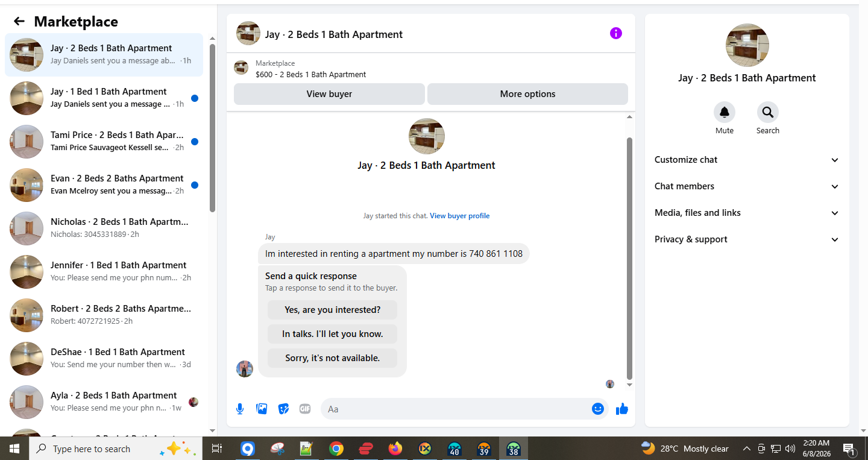Open Robert · 2 Beds 2 Baths chat
Screen dimensions: 868x460
[x=104, y=315]
